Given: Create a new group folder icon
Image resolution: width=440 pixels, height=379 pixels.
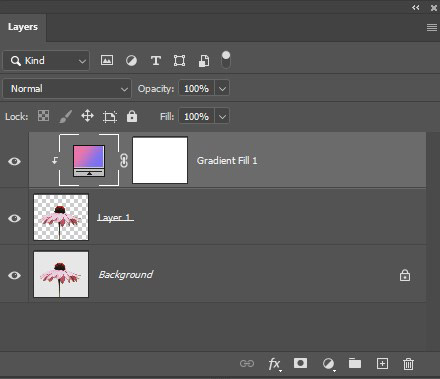Looking at the screenshot, I should point(355,363).
